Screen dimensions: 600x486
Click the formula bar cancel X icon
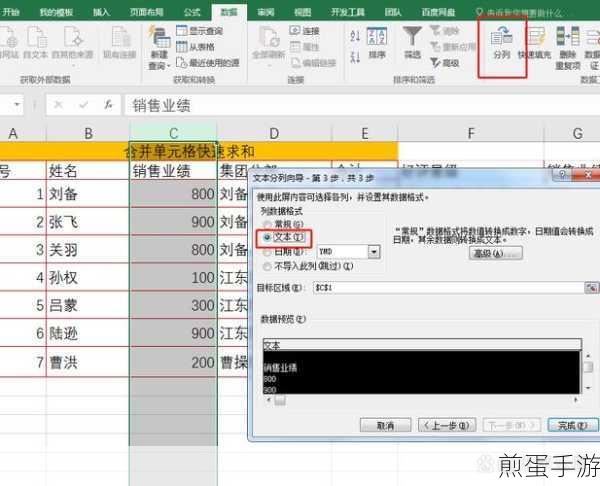[58, 104]
